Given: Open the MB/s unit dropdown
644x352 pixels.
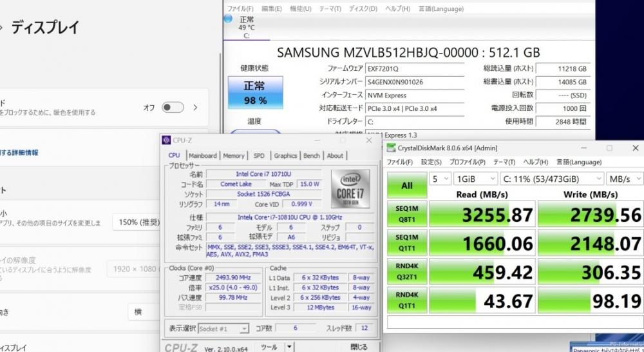Looking at the screenshot, I should tap(625, 179).
